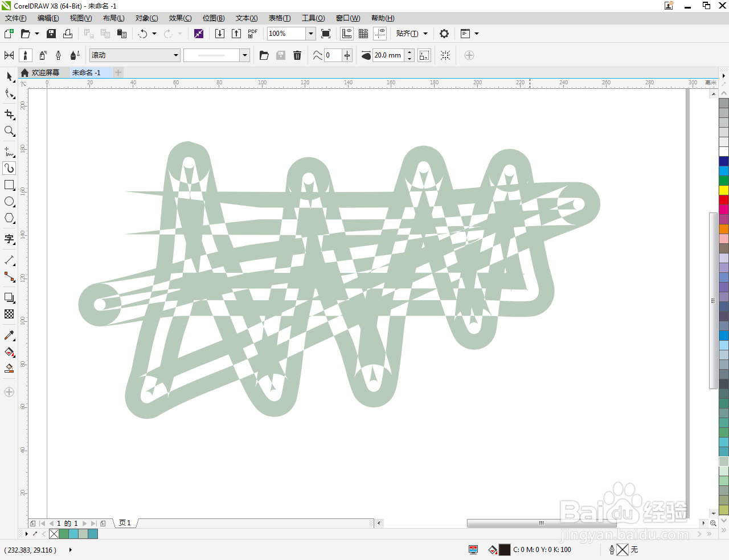Select the Page 1 tab
The width and height of the screenshot is (729, 560).
tap(125, 523)
